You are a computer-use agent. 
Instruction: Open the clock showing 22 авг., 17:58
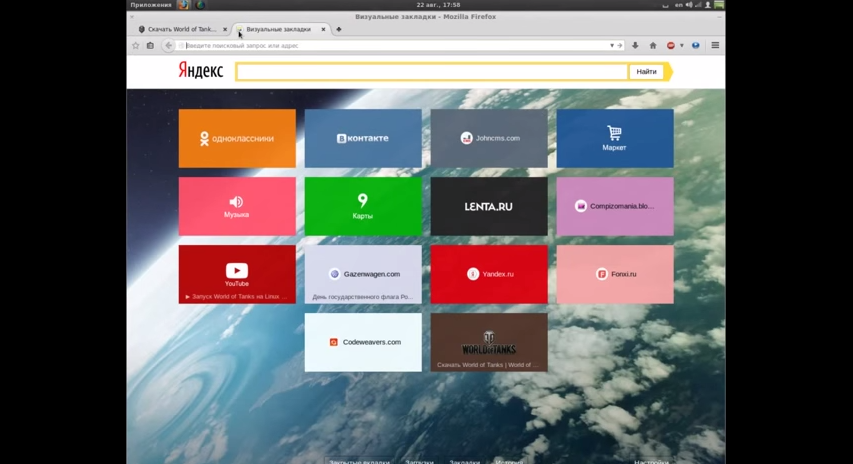coord(438,5)
